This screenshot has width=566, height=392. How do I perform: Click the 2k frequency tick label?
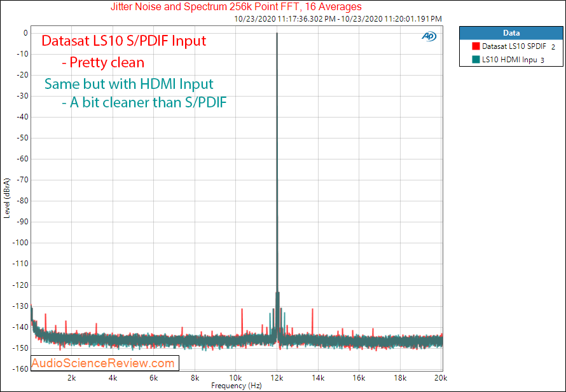pyautogui.click(x=71, y=377)
